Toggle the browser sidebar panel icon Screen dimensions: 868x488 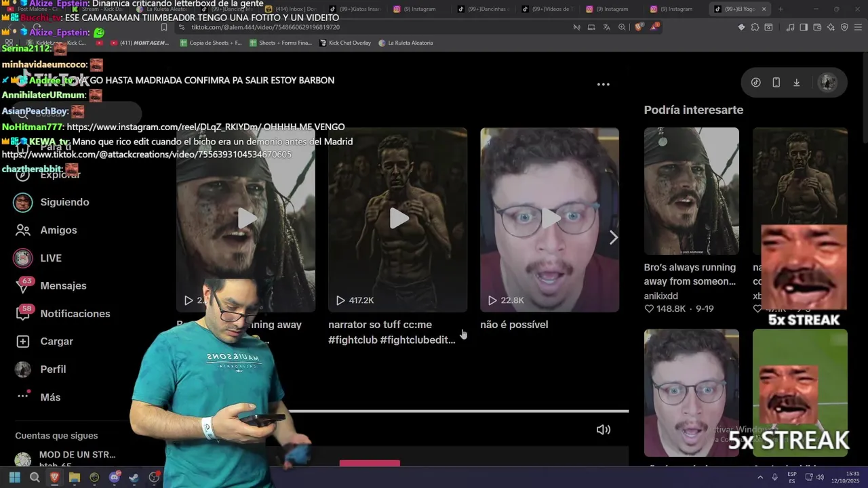pos(804,27)
